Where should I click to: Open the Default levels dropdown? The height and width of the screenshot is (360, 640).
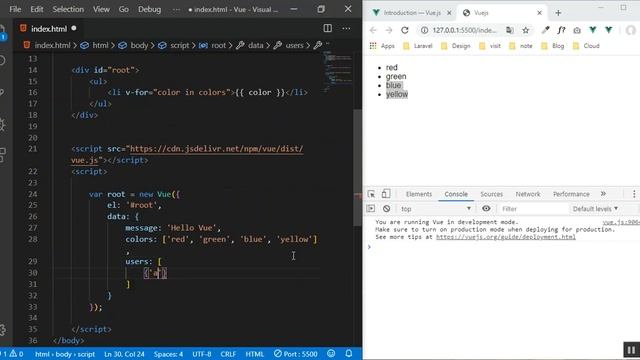596,209
